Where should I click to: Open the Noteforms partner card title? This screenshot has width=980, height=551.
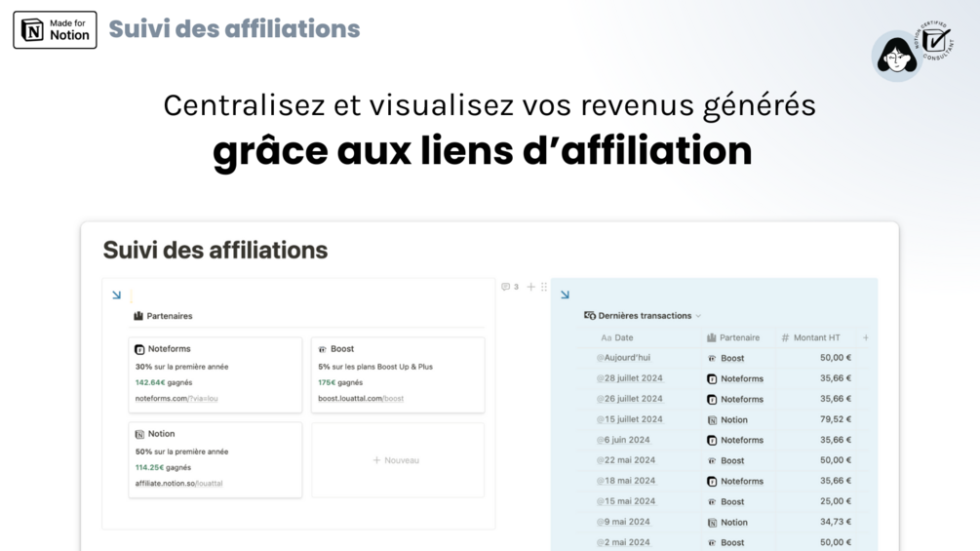pyautogui.click(x=169, y=349)
